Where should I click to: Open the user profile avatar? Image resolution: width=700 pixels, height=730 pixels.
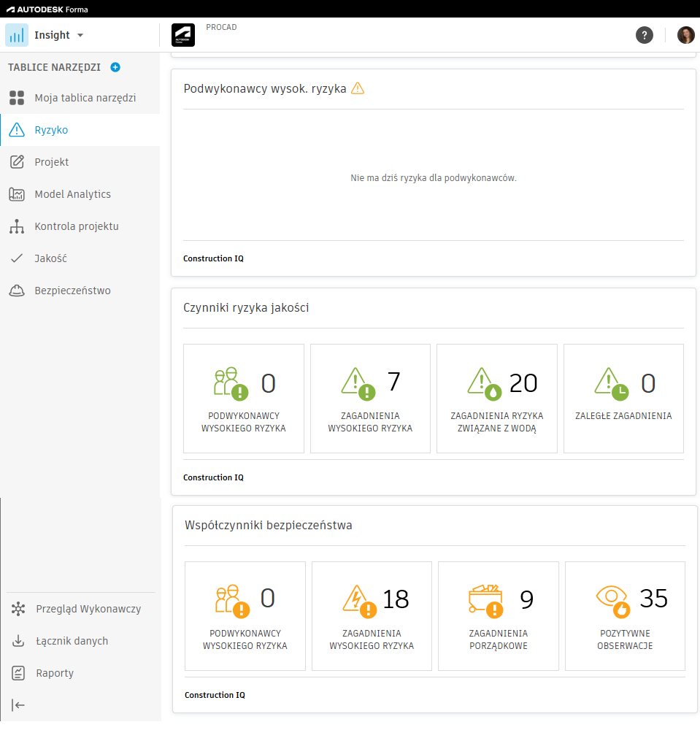pyautogui.click(x=686, y=35)
